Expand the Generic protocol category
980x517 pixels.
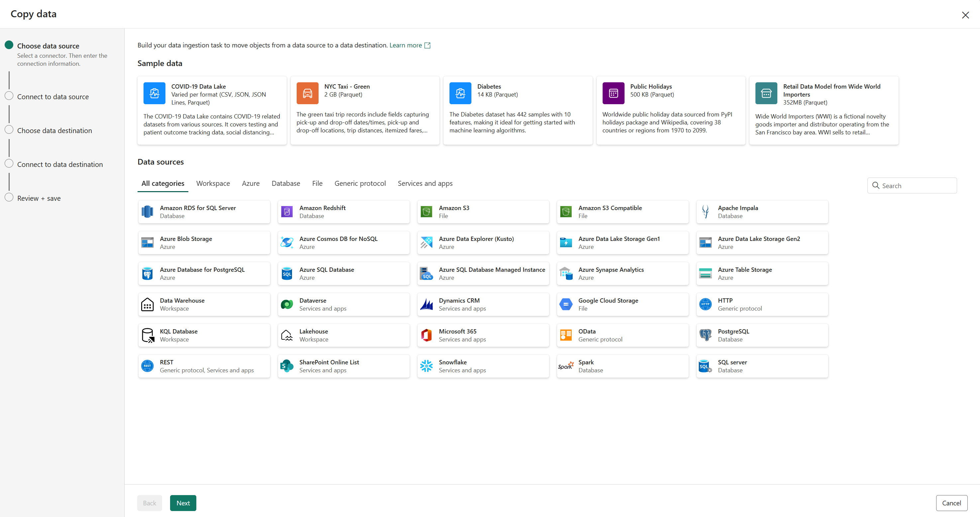[x=360, y=183]
